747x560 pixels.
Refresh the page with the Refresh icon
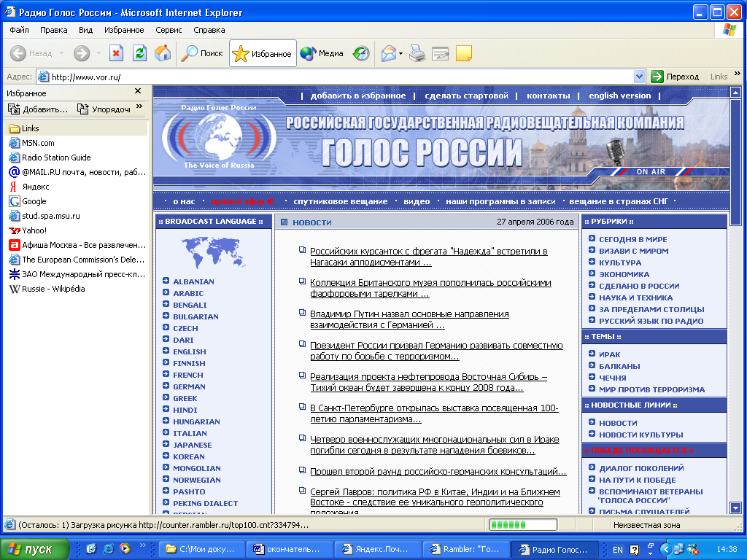click(x=139, y=53)
